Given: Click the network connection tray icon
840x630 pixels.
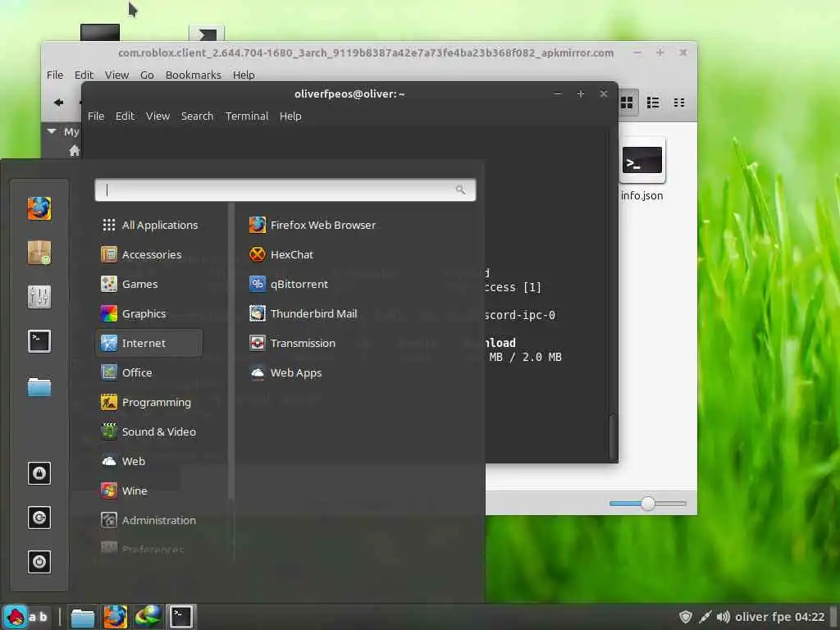Looking at the screenshot, I should tap(705, 617).
